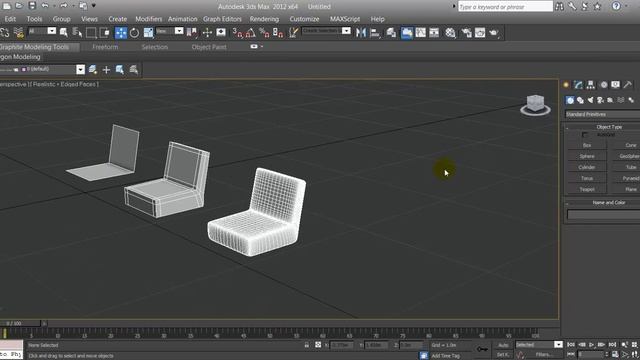The width and height of the screenshot is (640, 360).
Task: Open the Motion command panel tab
Action: pos(604,85)
